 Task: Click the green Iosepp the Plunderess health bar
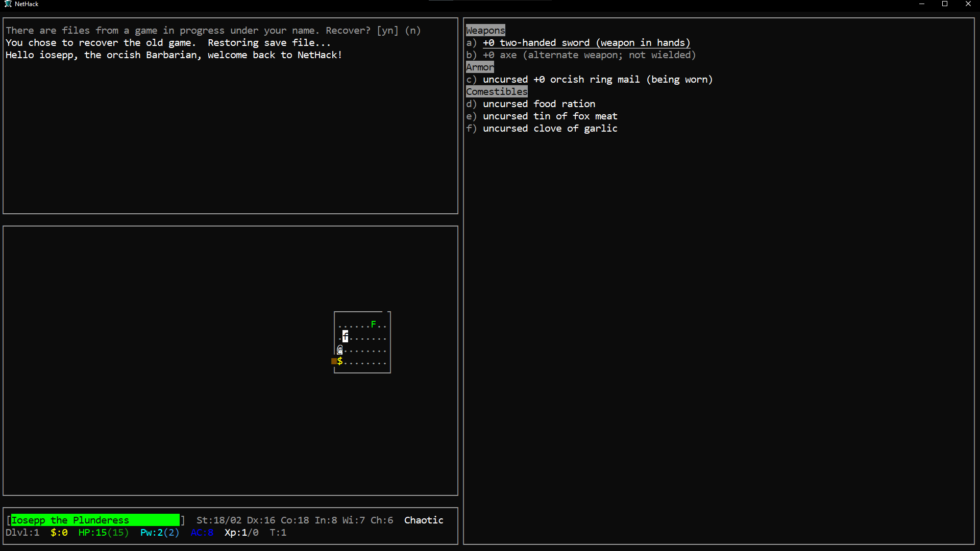(95, 520)
